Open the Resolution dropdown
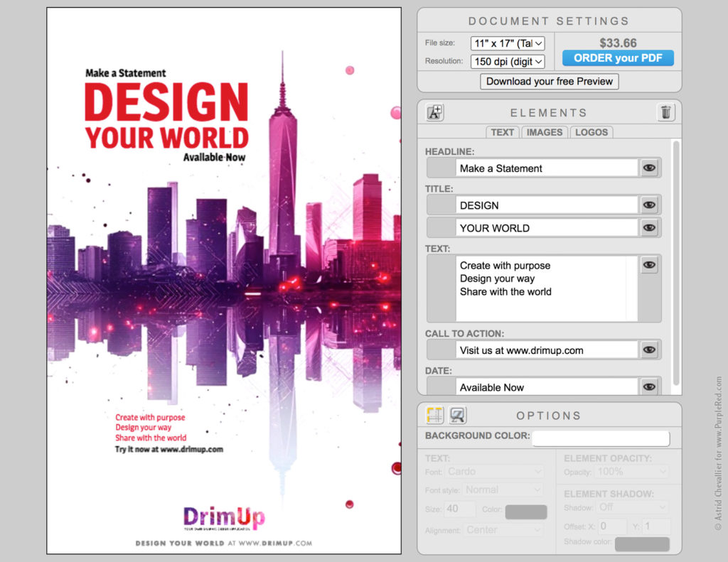 point(508,61)
